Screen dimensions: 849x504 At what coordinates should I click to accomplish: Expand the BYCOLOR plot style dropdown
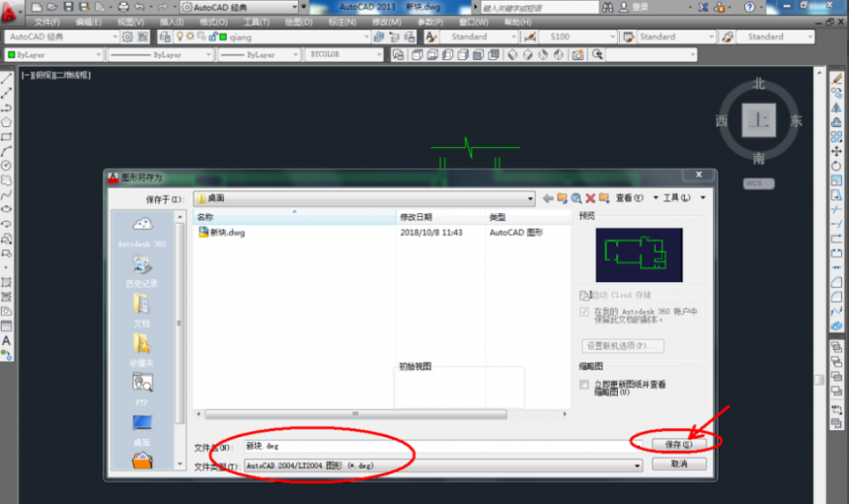[378, 54]
